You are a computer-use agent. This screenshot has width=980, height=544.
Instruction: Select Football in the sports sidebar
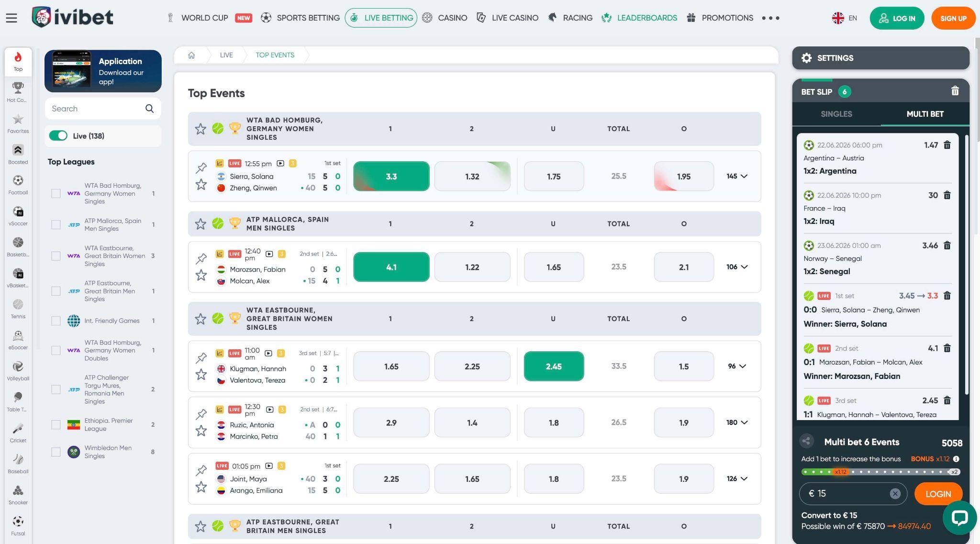pyautogui.click(x=18, y=185)
